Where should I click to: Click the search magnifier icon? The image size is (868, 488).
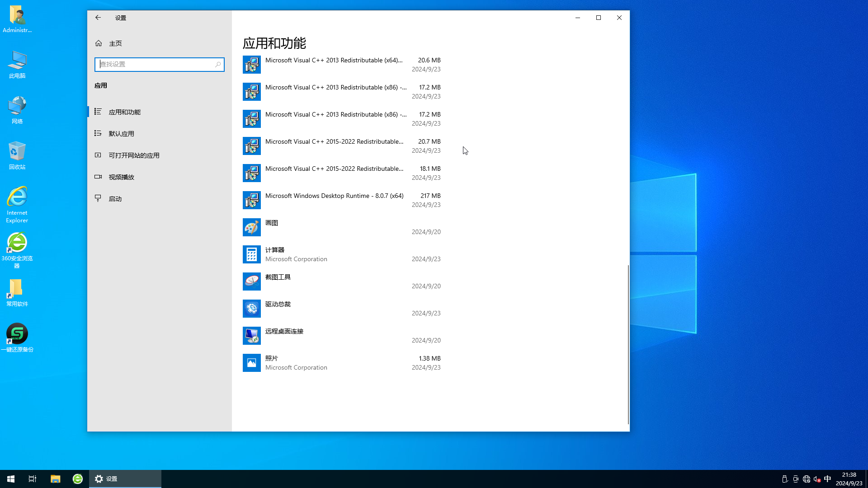click(218, 65)
